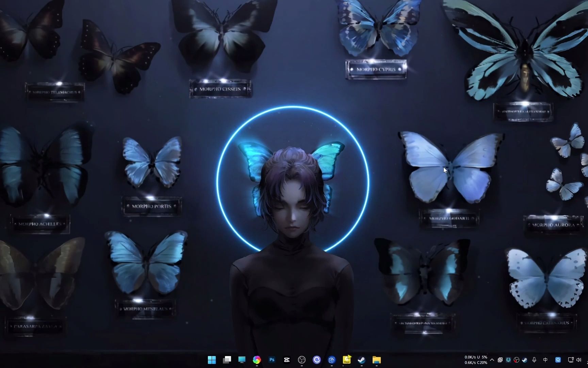Viewport: 588px width, 368px height.
Task: Open the Windows Start menu
Action: point(212,360)
